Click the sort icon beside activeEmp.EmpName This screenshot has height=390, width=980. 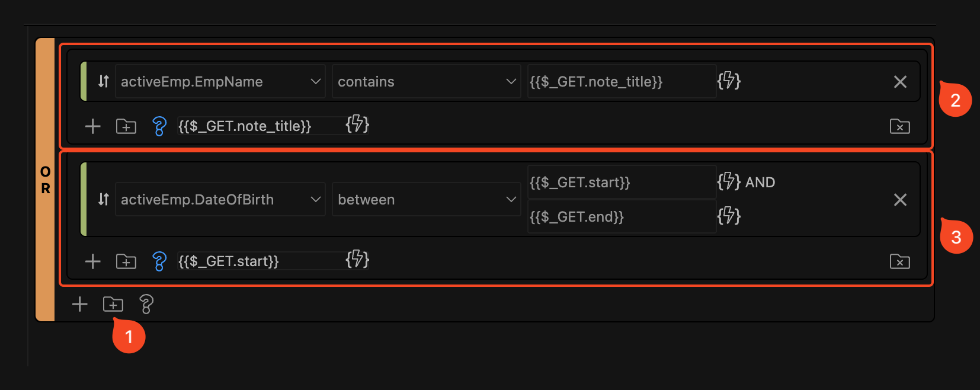[104, 81]
